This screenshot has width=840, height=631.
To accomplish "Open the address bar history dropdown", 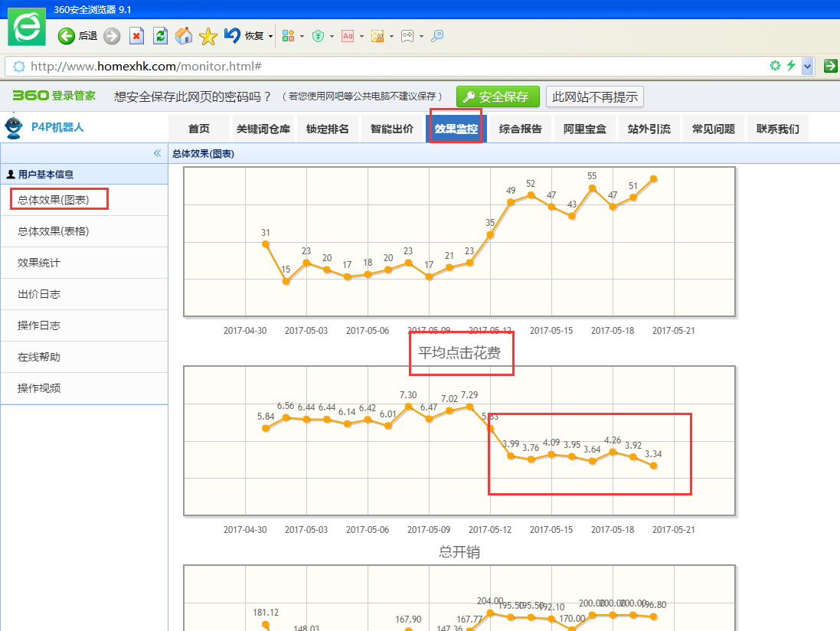I will tap(808, 67).
